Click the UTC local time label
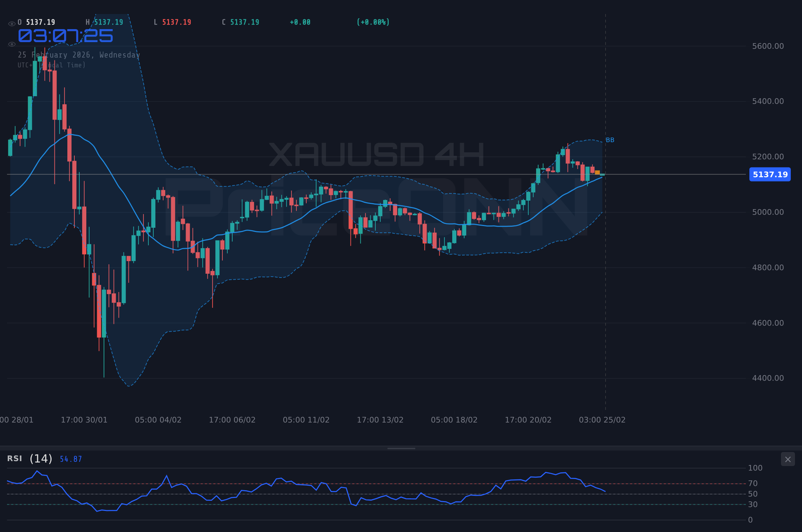 point(52,65)
